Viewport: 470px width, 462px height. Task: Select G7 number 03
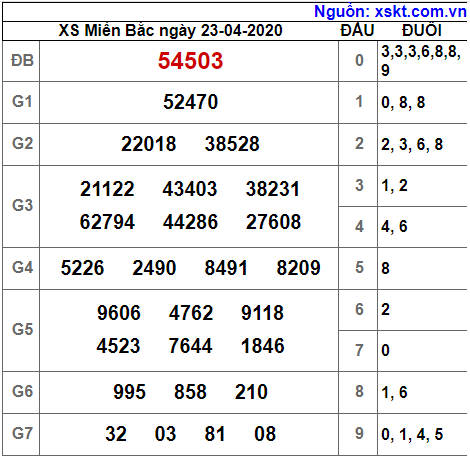point(165,434)
